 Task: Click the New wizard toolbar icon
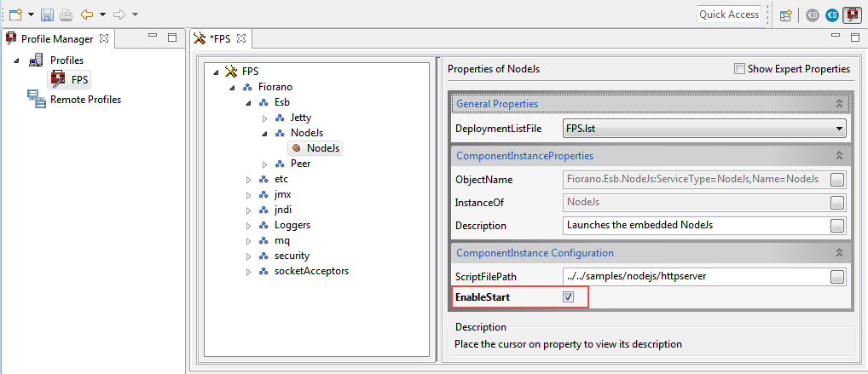point(14,14)
